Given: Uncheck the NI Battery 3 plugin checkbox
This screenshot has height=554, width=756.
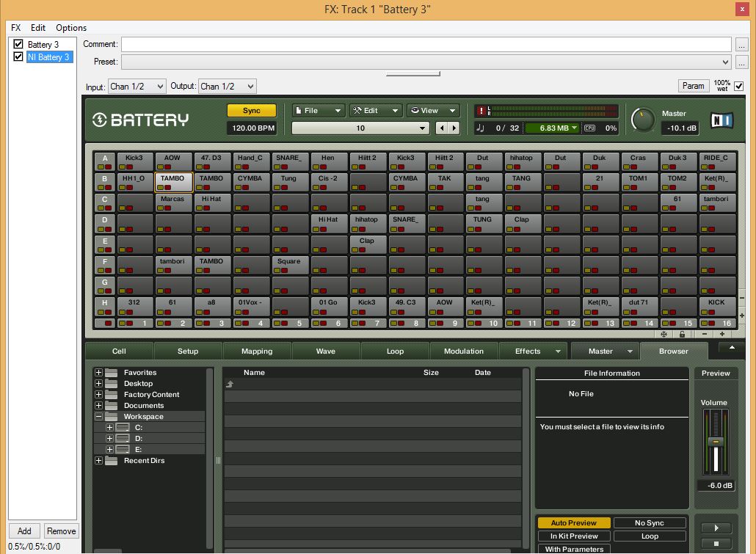Looking at the screenshot, I should tap(19, 57).
